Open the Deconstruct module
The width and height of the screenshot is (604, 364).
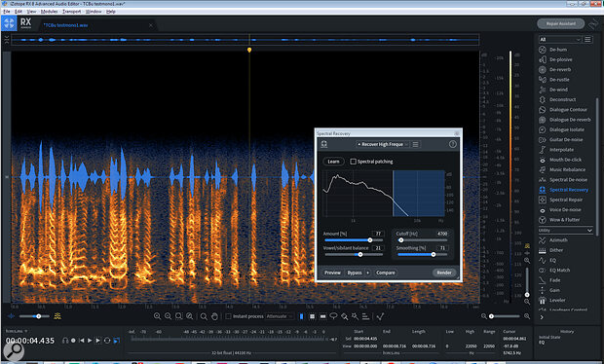pyautogui.click(x=562, y=99)
